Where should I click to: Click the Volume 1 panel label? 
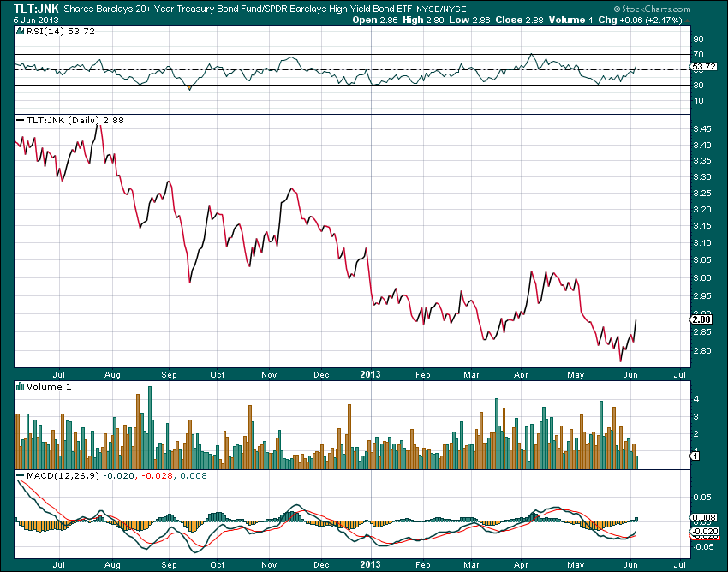49,386
